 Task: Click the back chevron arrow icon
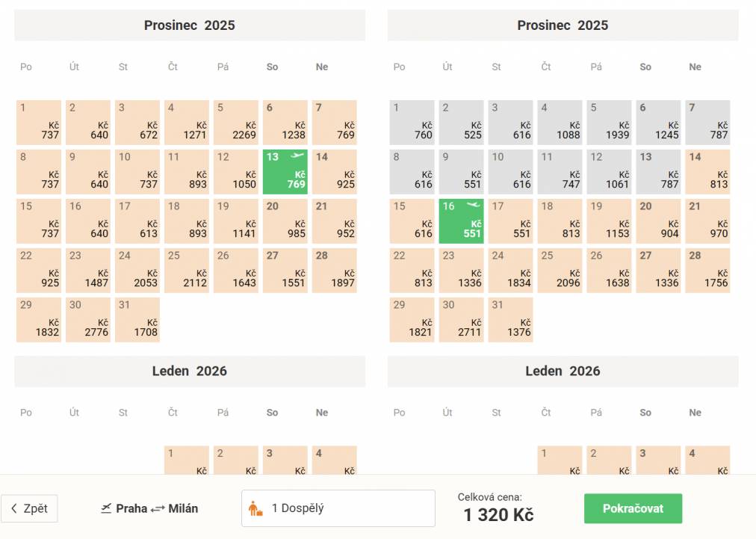[13, 508]
